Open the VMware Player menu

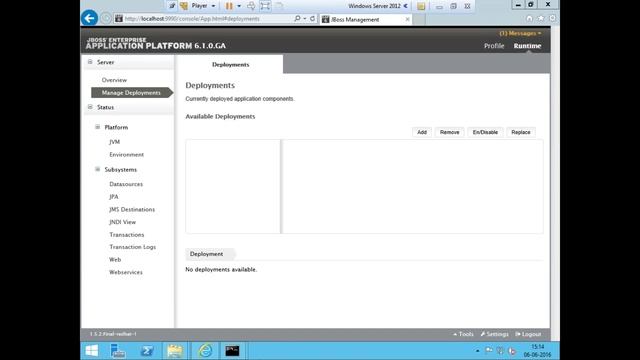tap(203, 6)
